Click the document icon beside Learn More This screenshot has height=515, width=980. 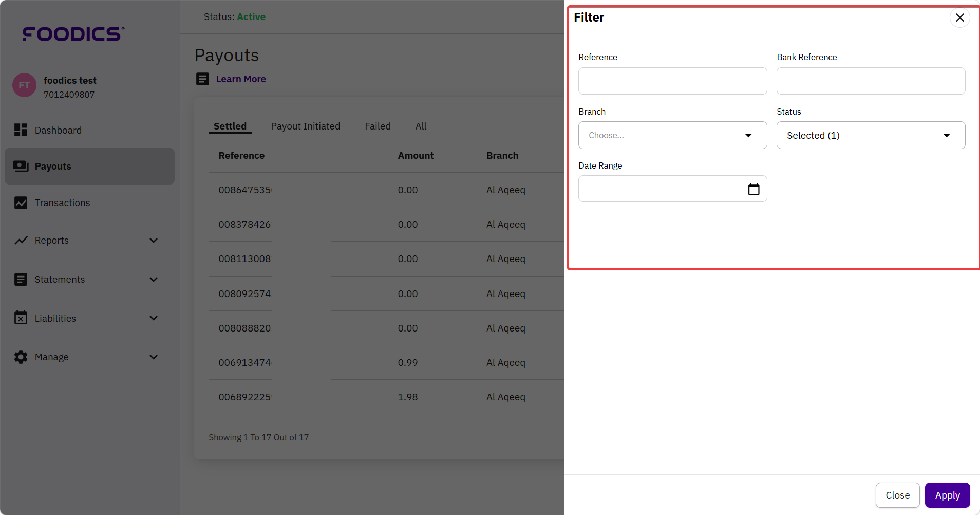[x=202, y=79]
